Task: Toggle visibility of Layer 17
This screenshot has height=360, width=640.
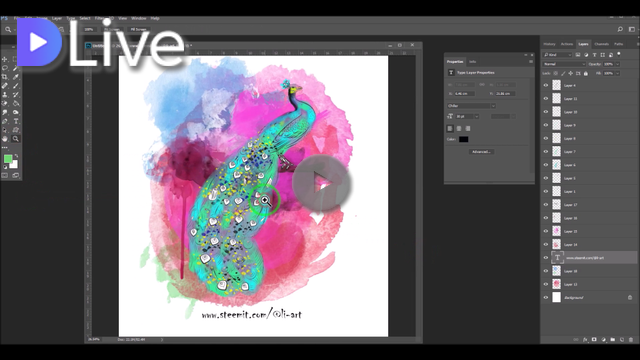Action: [546, 204]
